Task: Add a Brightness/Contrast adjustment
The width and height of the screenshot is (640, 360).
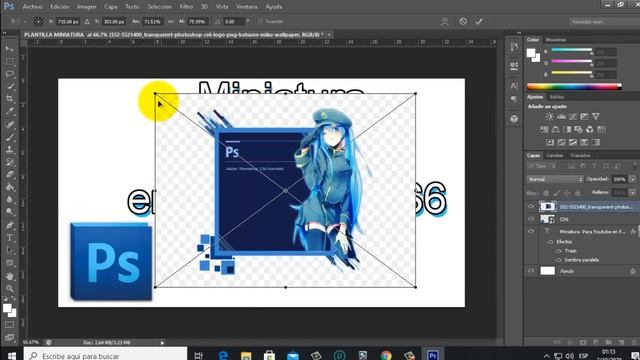Action: point(549,117)
